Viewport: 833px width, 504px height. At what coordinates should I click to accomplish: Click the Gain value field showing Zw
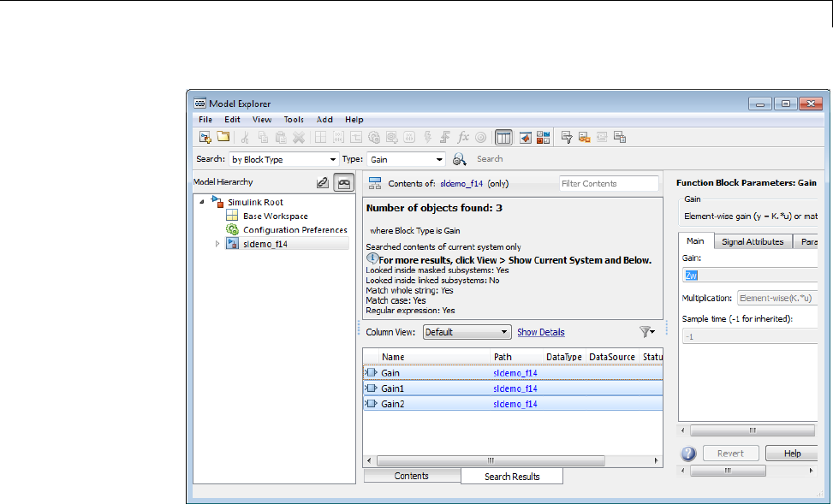tap(750, 275)
